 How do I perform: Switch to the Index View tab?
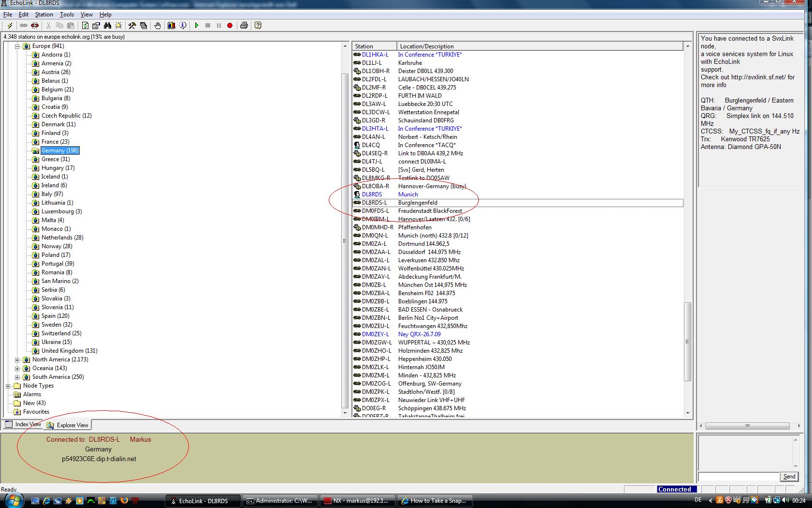(x=23, y=424)
